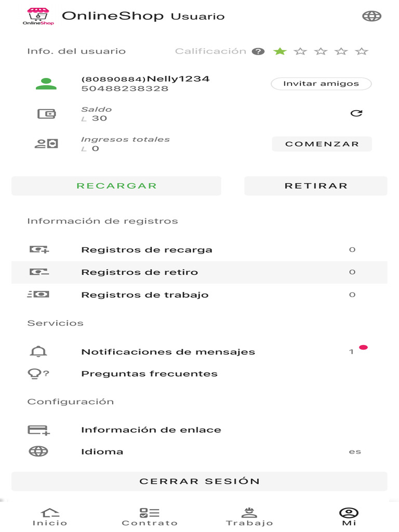Viewport: 399px width, 532px height.
Task: Select the fifth rating star
Action: [362, 51]
